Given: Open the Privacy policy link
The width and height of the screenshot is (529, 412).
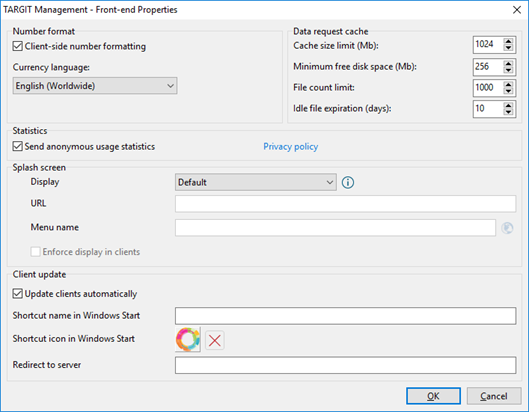Looking at the screenshot, I should click(x=290, y=146).
